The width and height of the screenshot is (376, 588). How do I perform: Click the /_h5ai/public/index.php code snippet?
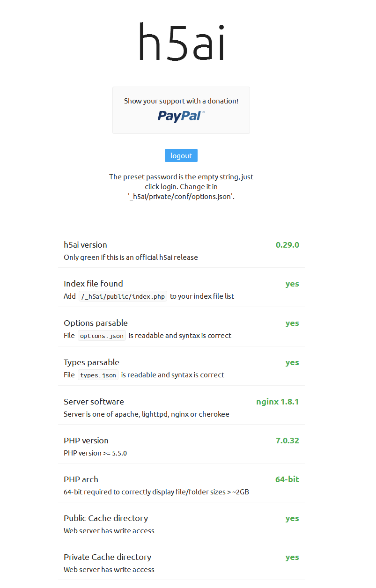point(123,296)
